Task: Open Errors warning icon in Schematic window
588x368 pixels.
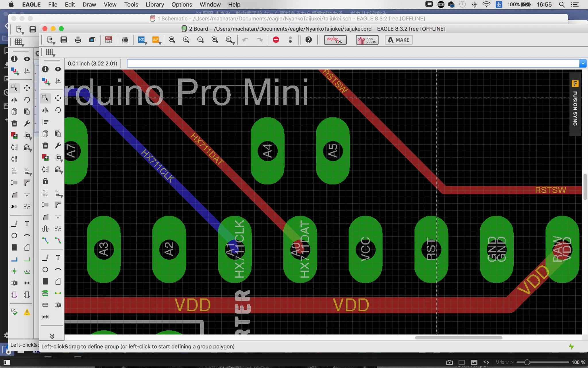Action: [27, 312]
